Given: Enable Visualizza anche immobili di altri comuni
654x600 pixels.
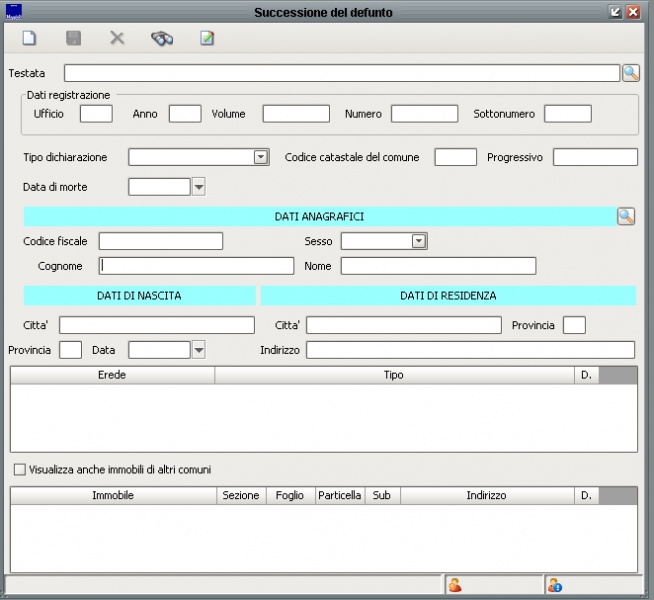Looking at the screenshot, I should [19, 469].
